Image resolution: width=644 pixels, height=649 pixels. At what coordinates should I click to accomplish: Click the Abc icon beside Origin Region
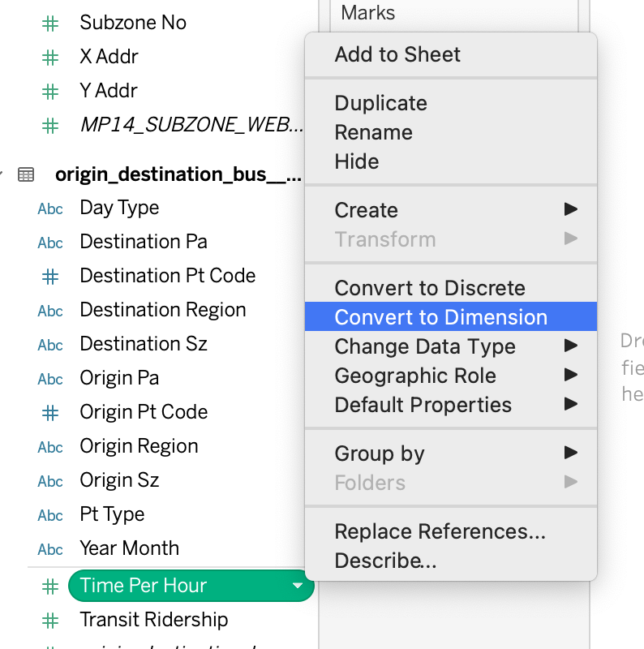50,447
